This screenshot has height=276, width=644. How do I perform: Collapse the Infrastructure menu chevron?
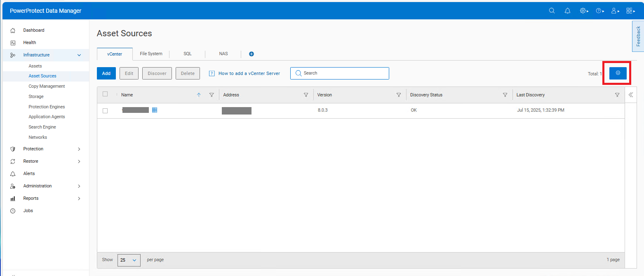(79, 55)
